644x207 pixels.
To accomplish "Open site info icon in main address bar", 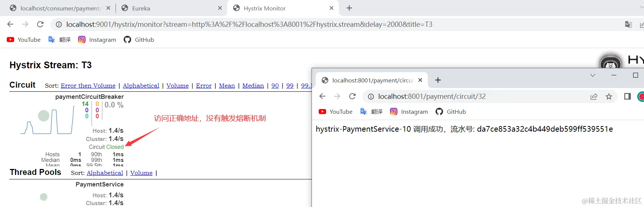I will 59,25.
